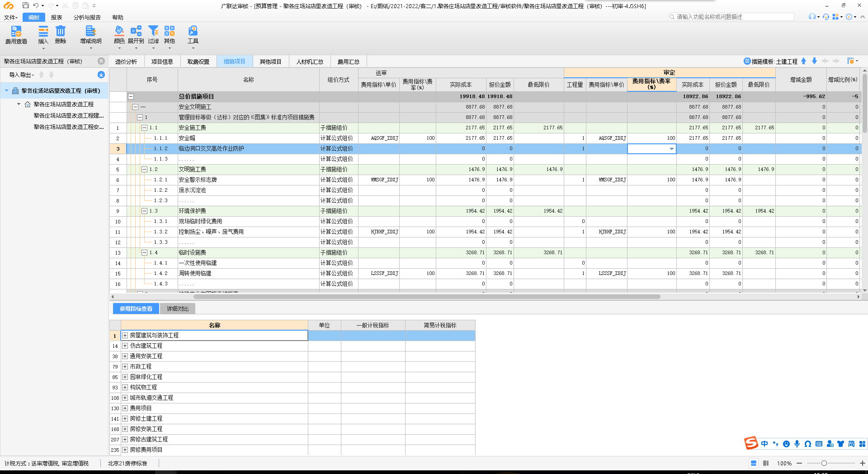Move measure item down with blue arrow
Screen dimensions: 868x474
(814, 61)
